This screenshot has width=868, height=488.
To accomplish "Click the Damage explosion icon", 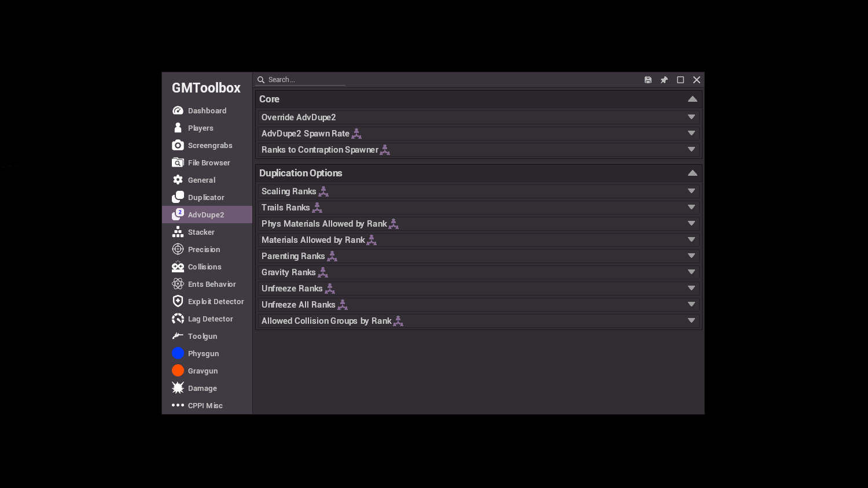I will click(x=178, y=388).
